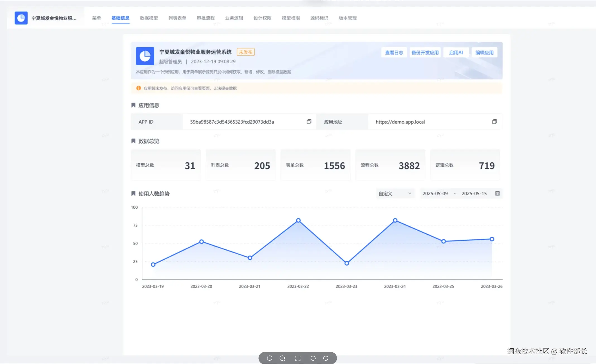Image resolution: width=596 pixels, height=364 pixels.
Task: Zoom out using bottom viewer toolbar
Action: [x=270, y=358]
